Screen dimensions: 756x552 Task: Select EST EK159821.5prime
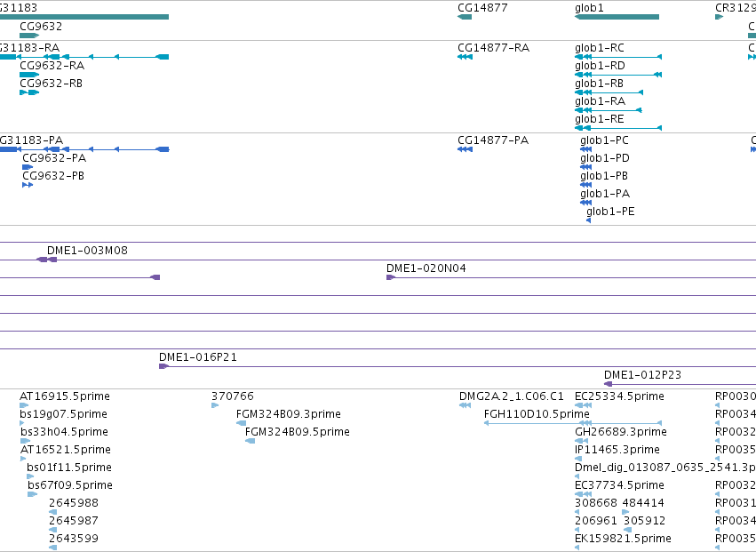623,539
